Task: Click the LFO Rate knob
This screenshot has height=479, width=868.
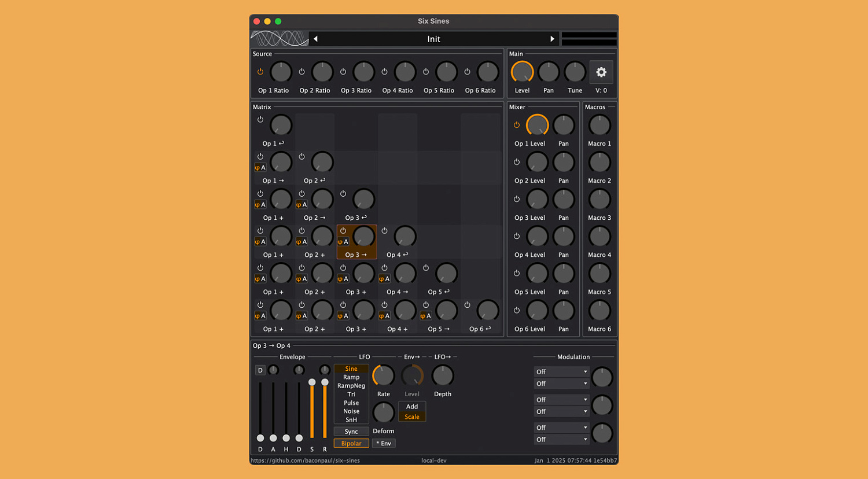Action: [x=384, y=376]
